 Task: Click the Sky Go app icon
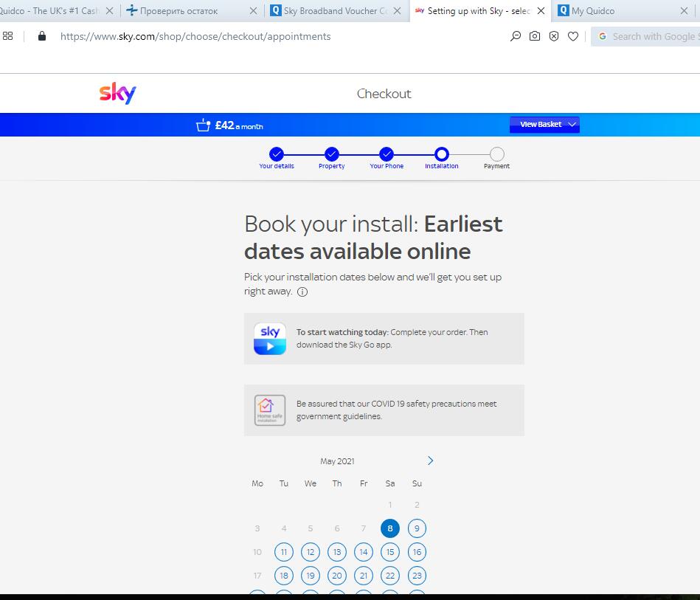pyautogui.click(x=270, y=339)
